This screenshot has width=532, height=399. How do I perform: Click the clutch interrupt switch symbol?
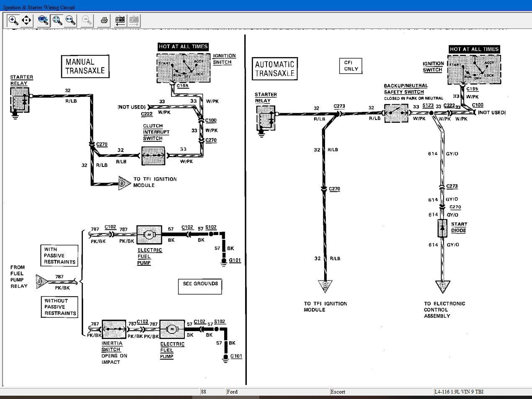pos(153,155)
